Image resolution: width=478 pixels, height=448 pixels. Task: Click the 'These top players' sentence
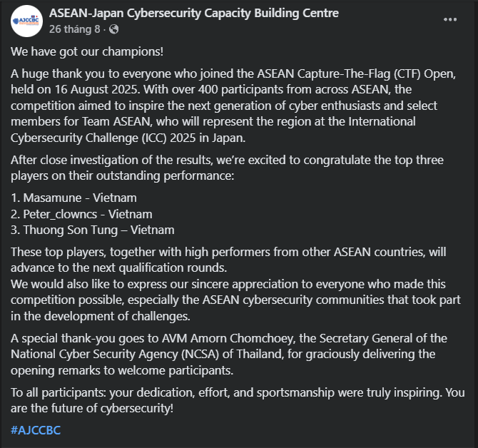[x=143, y=252]
